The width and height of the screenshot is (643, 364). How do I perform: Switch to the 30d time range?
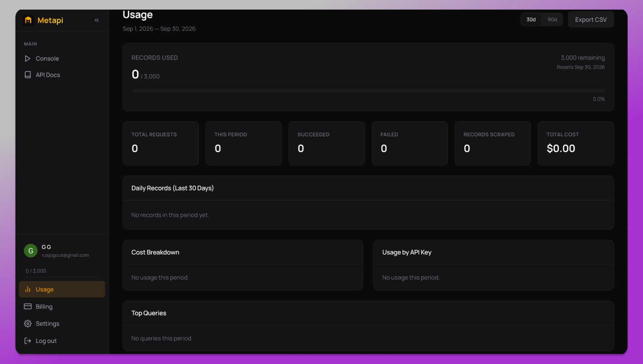click(x=531, y=20)
